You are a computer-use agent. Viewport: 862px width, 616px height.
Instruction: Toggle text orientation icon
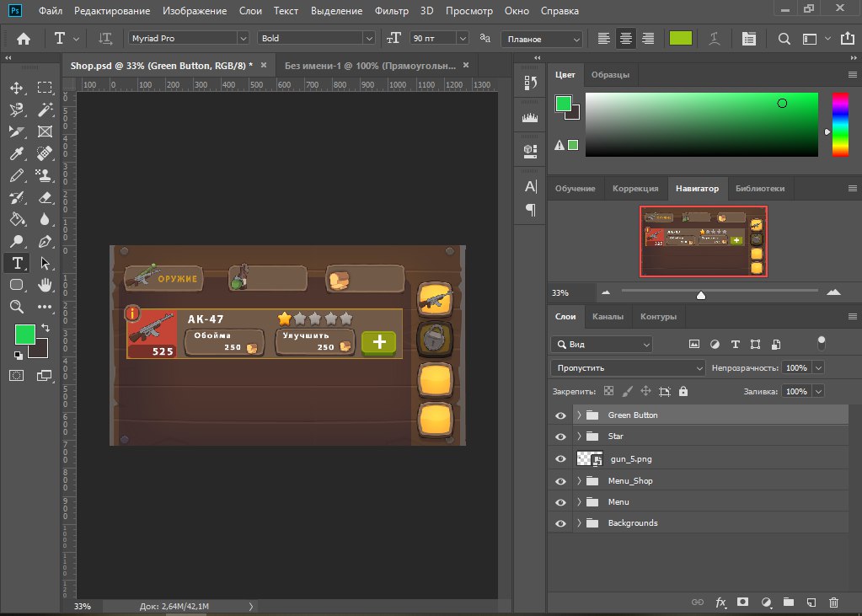coord(105,39)
